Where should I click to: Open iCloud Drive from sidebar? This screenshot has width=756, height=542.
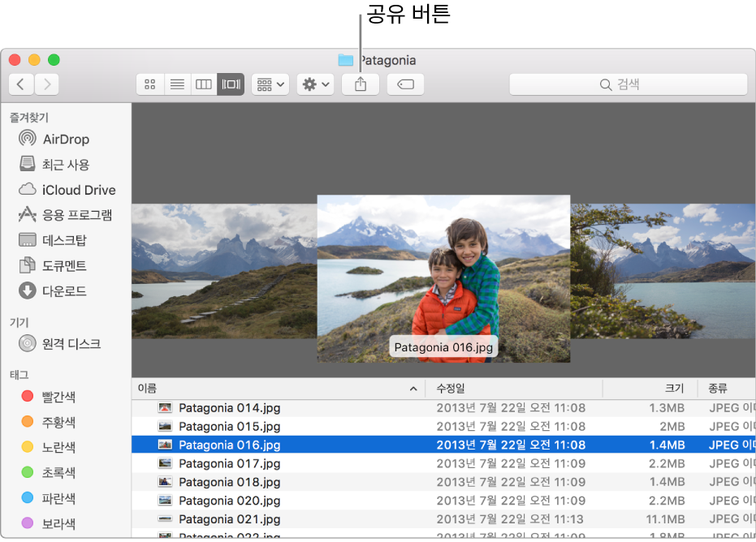(78, 190)
